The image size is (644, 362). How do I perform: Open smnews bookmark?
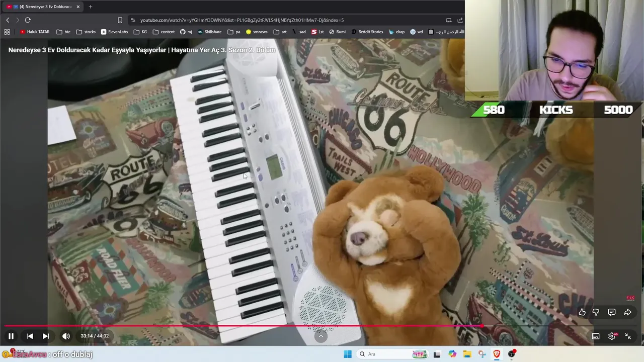point(257,32)
